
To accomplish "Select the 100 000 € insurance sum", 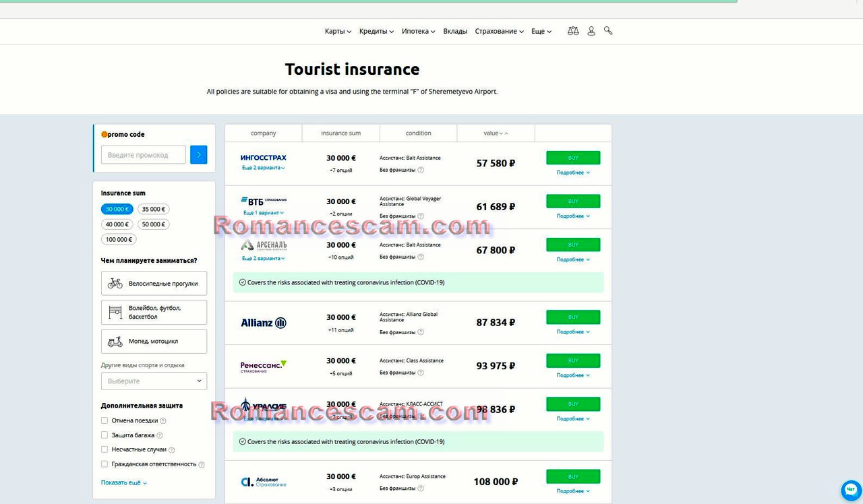I will [x=119, y=240].
